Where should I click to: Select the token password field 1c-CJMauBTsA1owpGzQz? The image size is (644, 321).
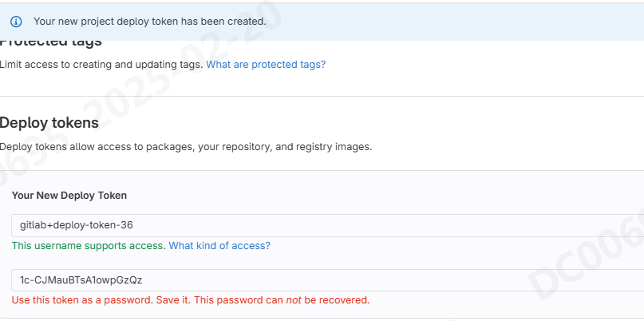click(328, 280)
